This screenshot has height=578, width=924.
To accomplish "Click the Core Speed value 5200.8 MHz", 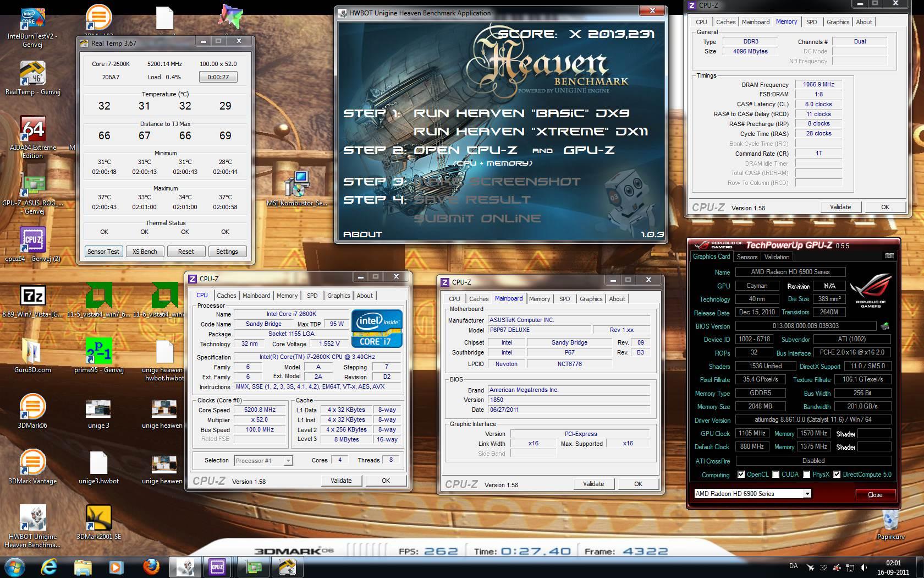I will tap(260, 410).
